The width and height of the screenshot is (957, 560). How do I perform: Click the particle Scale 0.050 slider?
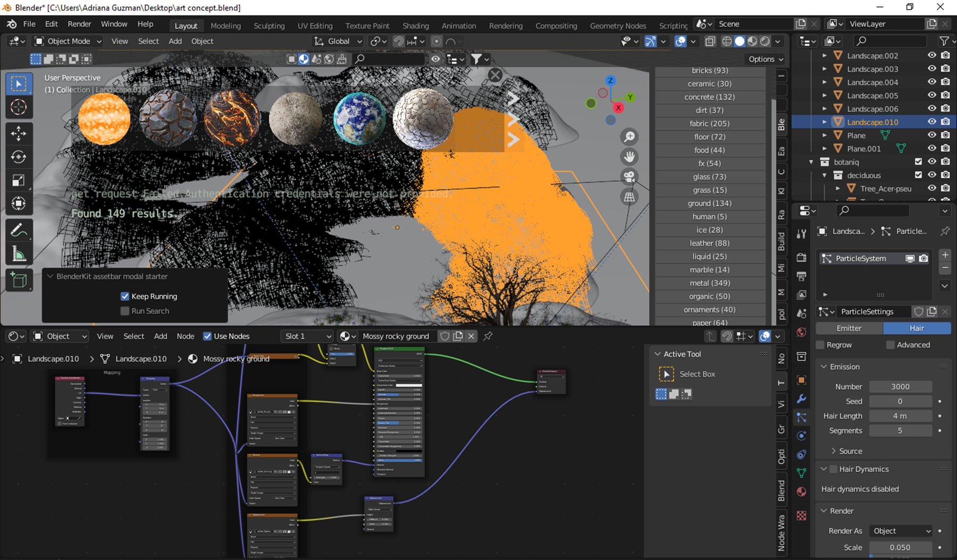901,547
